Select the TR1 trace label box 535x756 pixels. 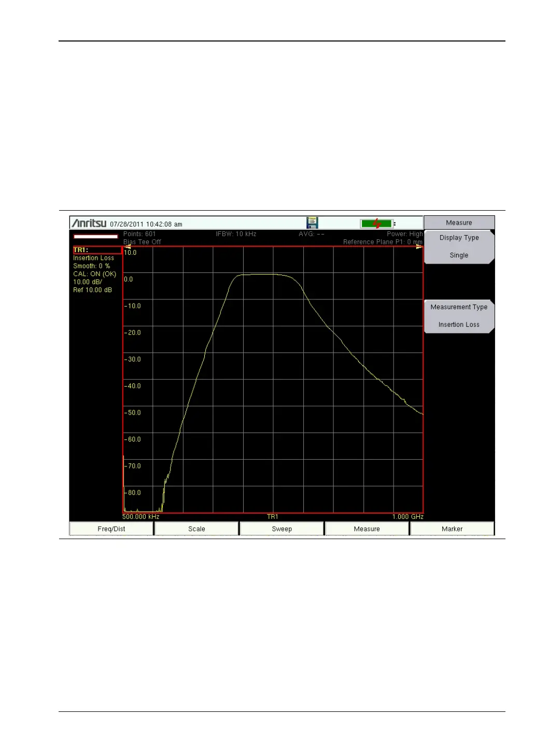(97, 250)
